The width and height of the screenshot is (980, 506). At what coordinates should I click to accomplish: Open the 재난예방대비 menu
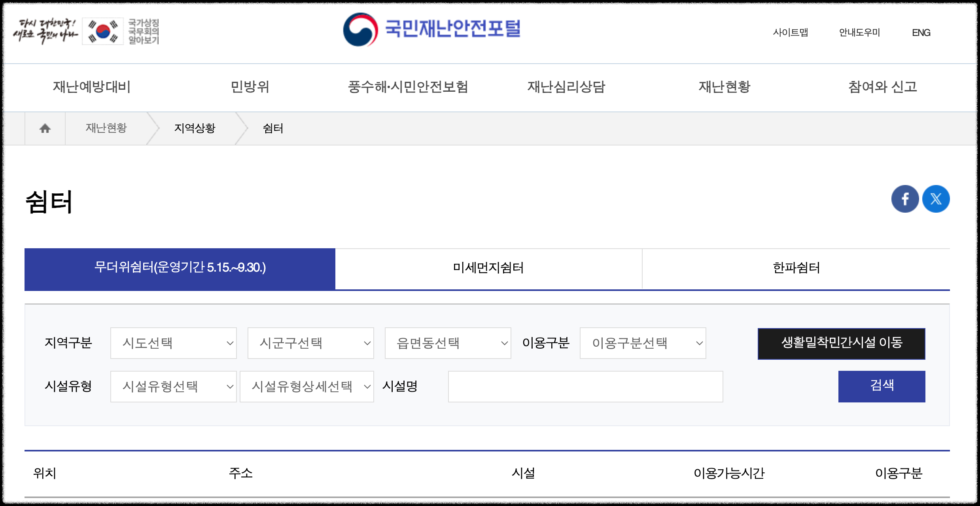pyautogui.click(x=92, y=87)
